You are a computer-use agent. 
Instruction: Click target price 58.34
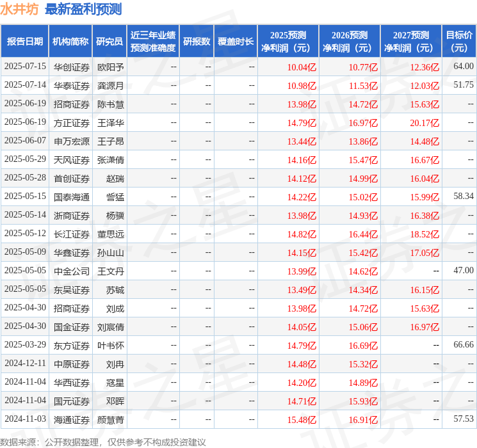pos(464,196)
